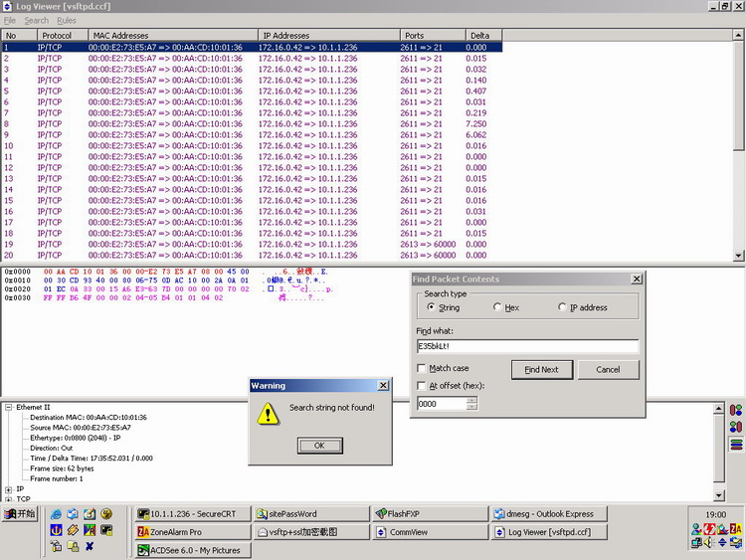The image size is (746, 560).
Task: Select the String search type radio
Action: click(x=431, y=307)
